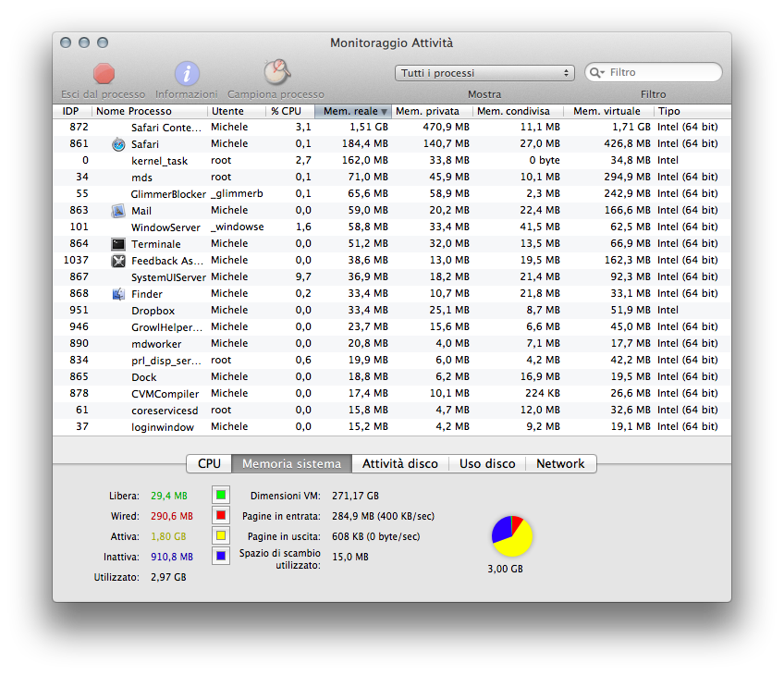Click the 0 byte shared memory cell
Image resolution: width=784 pixels, height=675 pixels.
[544, 161]
